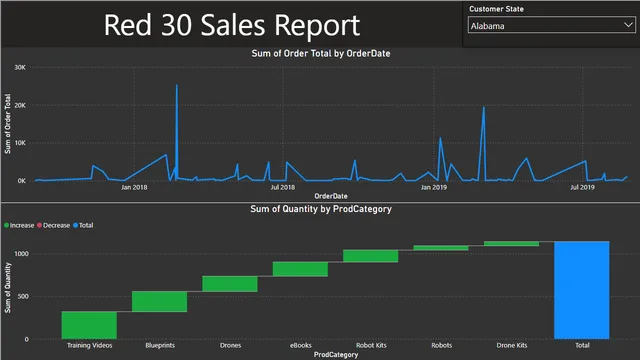
Task: Click the Training Videos category label
Action: point(89,345)
